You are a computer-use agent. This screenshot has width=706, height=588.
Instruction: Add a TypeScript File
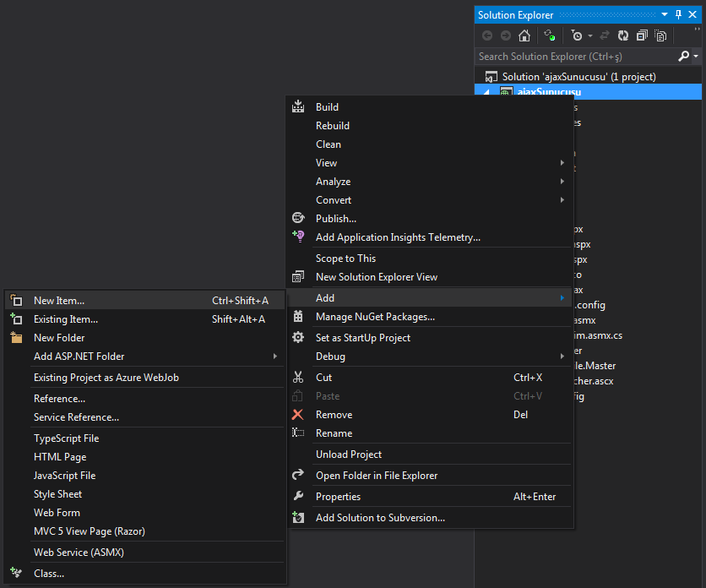tap(66, 438)
